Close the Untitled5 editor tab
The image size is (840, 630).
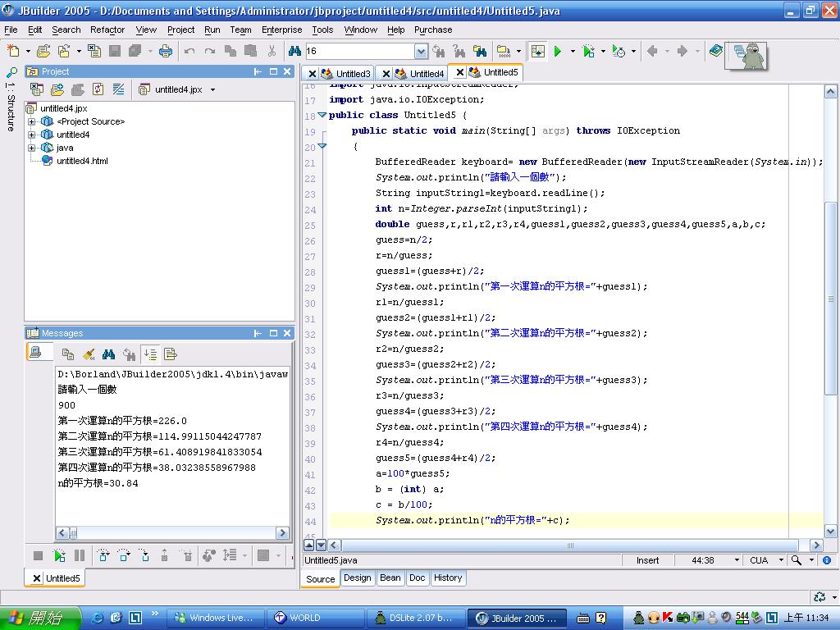click(x=460, y=72)
